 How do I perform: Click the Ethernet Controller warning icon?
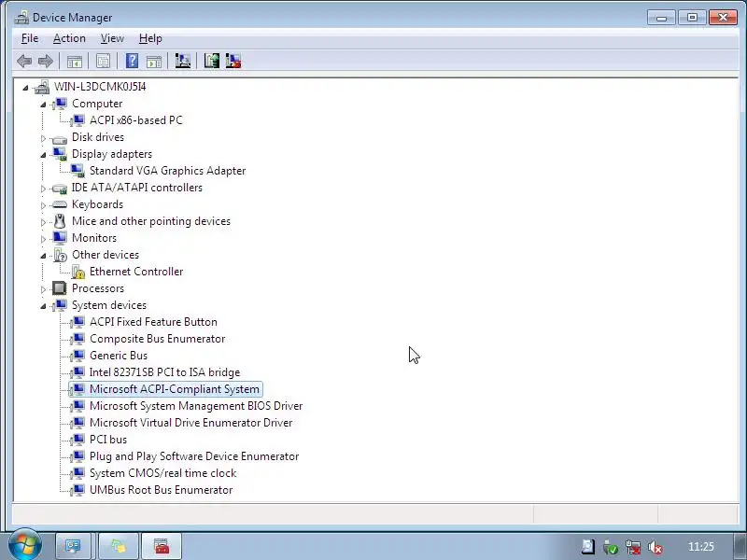[x=78, y=272]
